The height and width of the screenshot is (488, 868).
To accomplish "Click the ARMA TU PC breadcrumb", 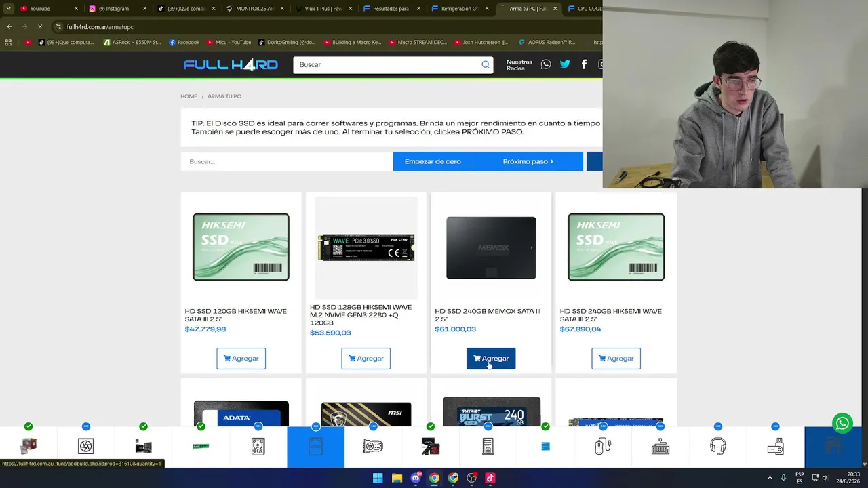I will (224, 96).
